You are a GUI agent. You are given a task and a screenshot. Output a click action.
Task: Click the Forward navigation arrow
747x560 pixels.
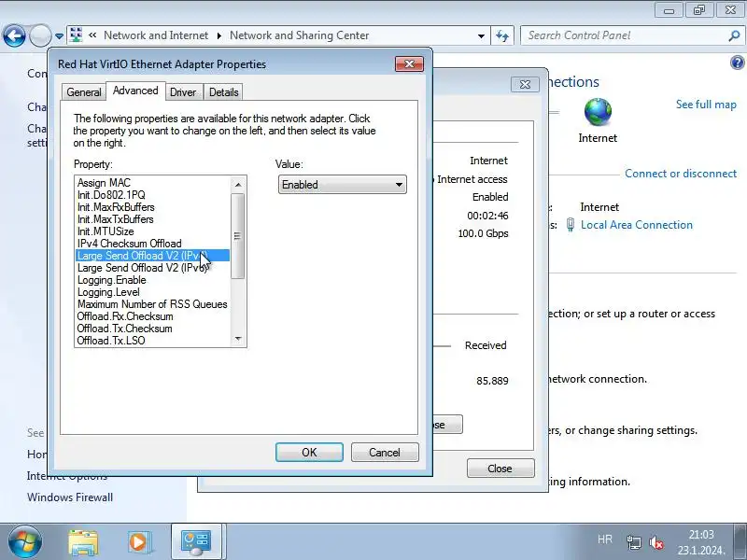coord(40,35)
